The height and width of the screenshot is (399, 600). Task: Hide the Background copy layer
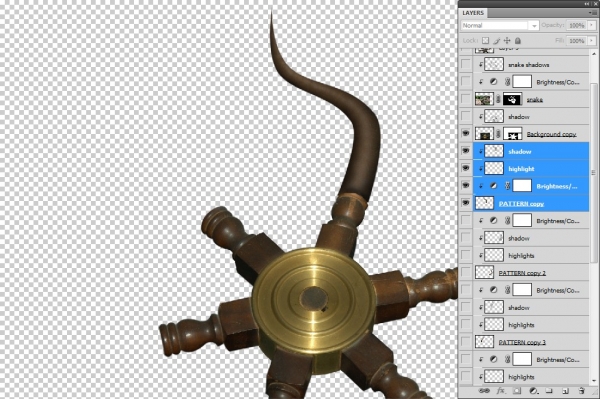coord(466,134)
